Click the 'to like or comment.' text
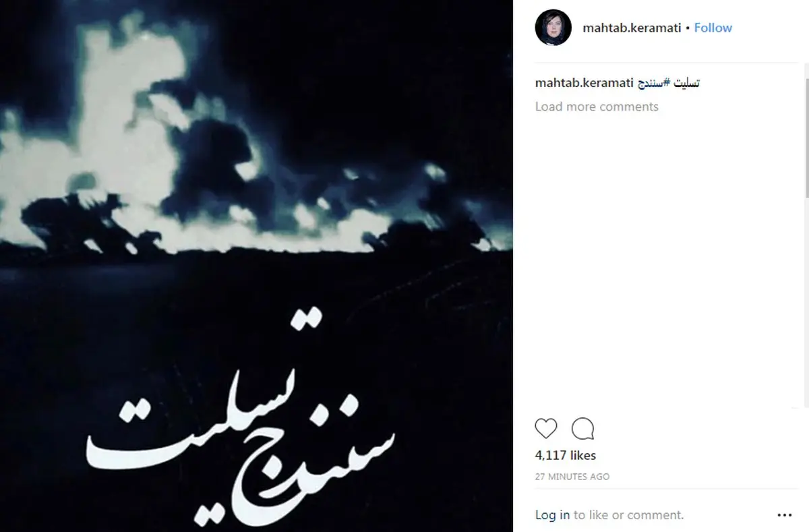This screenshot has width=809, height=532. pos(628,515)
